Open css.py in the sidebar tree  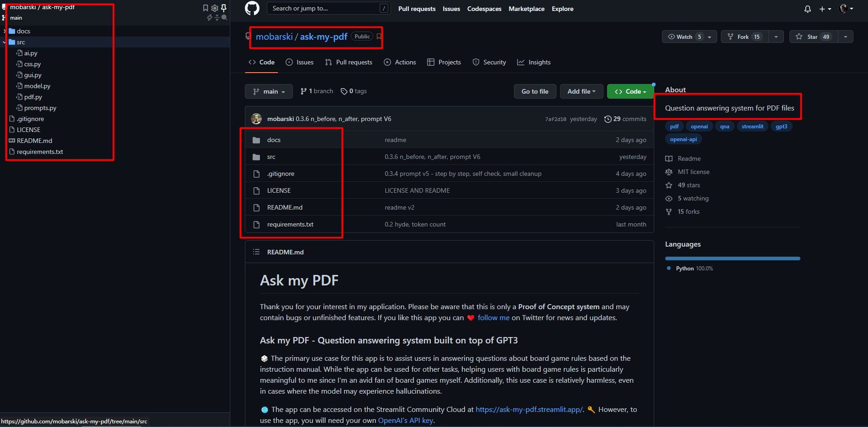click(32, 64)
